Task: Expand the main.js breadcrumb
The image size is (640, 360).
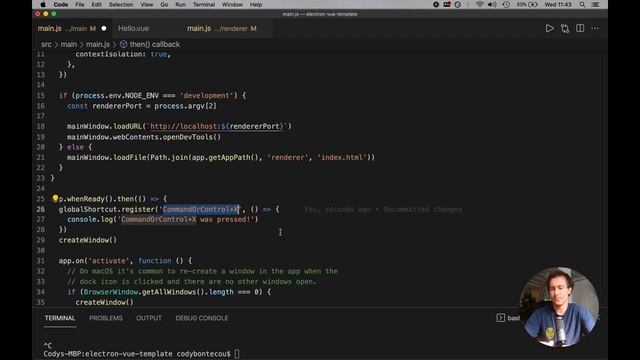Action: (x=98, y=44)
